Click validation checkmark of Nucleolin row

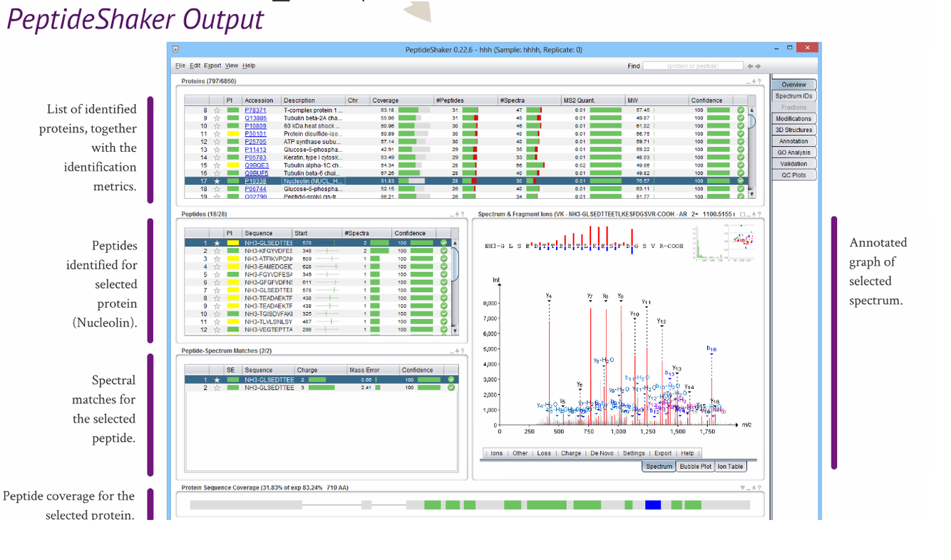741,181
